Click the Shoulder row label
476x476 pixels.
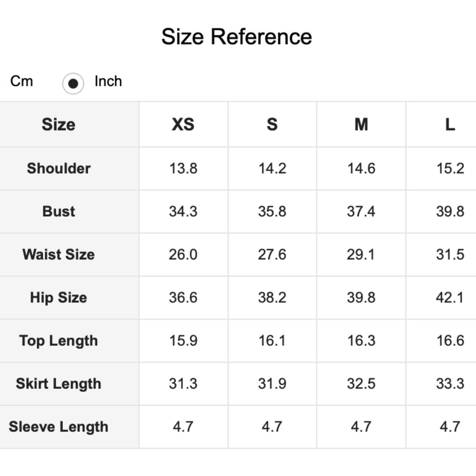click(x=59, y=169)
